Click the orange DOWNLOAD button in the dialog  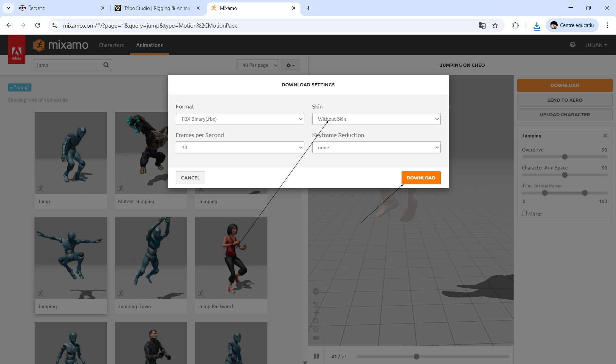point(421,178)
